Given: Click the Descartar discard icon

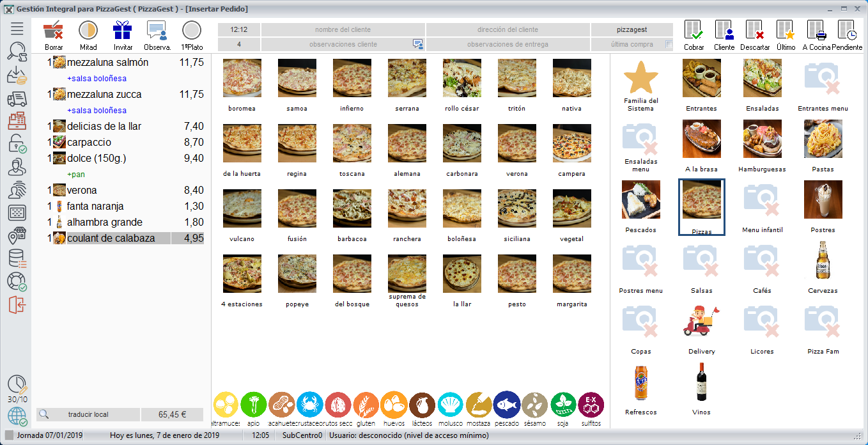Looking at the screenshot, I should pos(755,31).
